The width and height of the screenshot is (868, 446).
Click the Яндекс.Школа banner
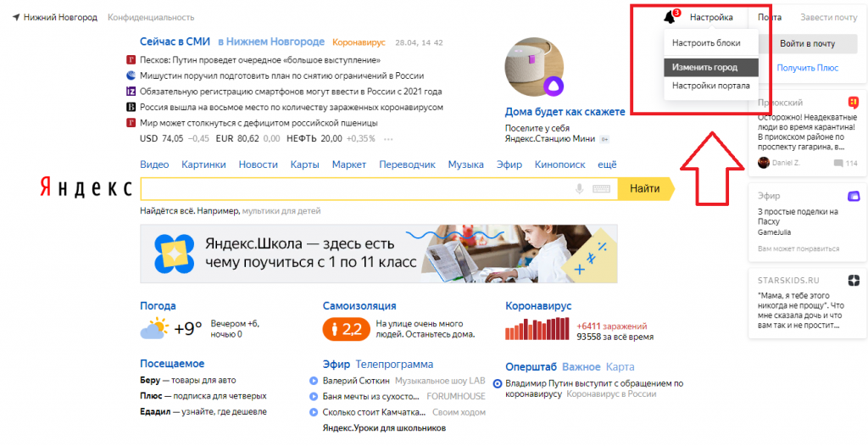coord(379,253)
